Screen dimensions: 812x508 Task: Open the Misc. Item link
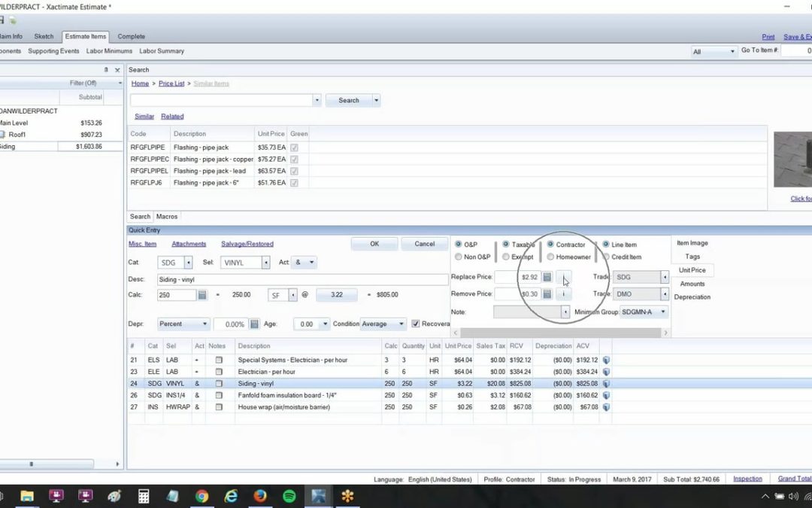pos(142,244)
